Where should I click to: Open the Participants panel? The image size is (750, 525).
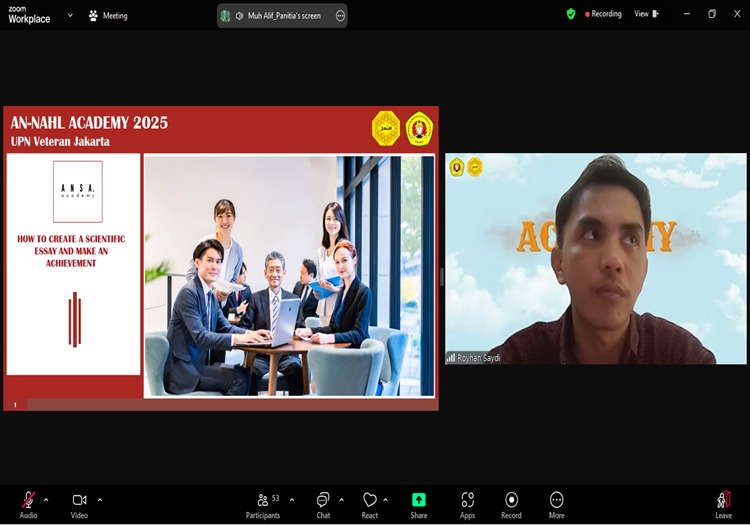click(263, 501)
